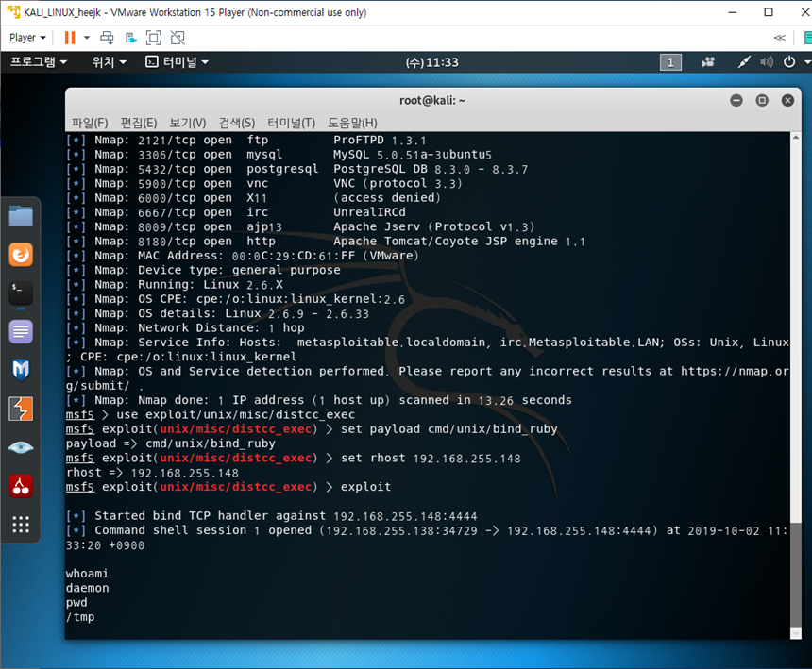Viewport: 812px width, 669px height.
Task: Click 'Started bind TCP handler' line
Action: coord(271,516)
